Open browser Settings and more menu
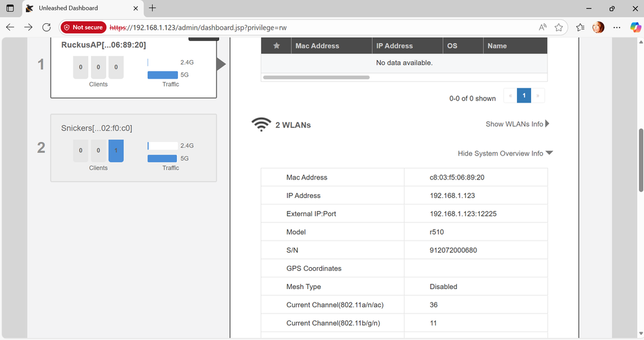The image size is (644, 340). [x=617, y=28]
